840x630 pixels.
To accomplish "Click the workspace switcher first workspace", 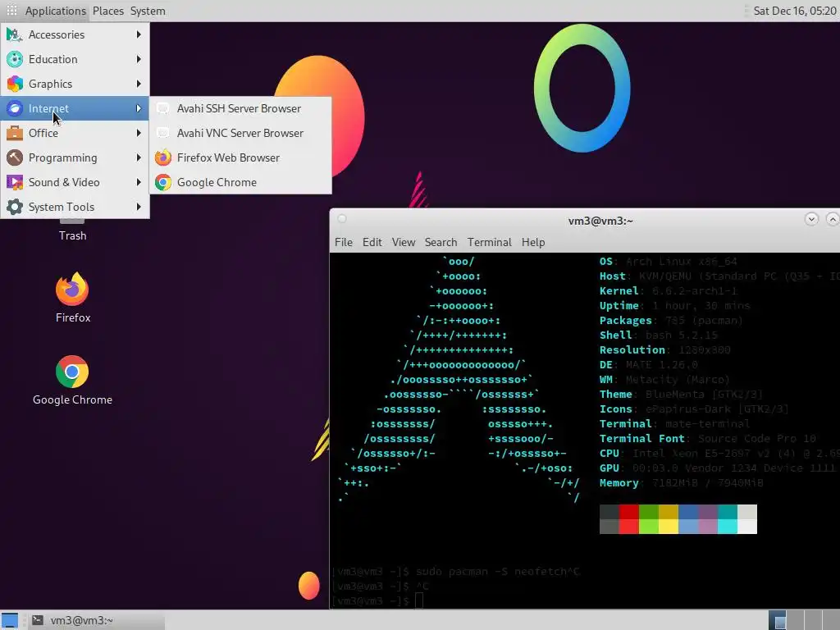I will click(x=778, y=620).
